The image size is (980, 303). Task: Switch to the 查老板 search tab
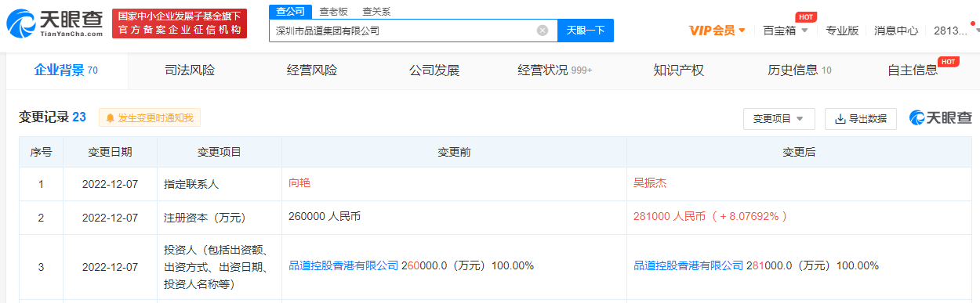click(x=334, y=12)
